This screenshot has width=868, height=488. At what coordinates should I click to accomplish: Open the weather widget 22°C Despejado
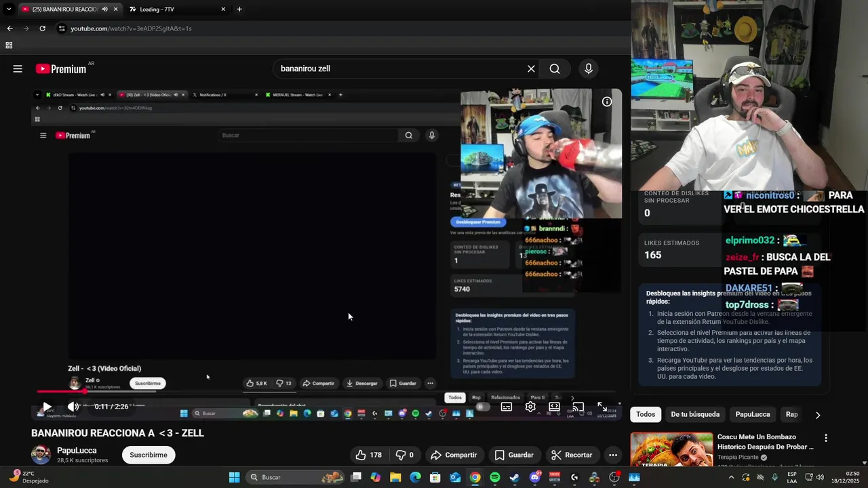[x=28, y=477]
